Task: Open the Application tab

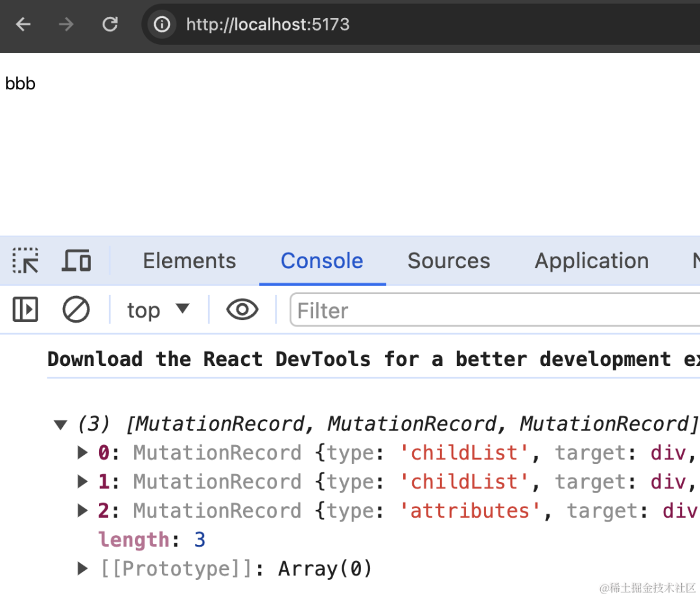Action: click(592, 260)
